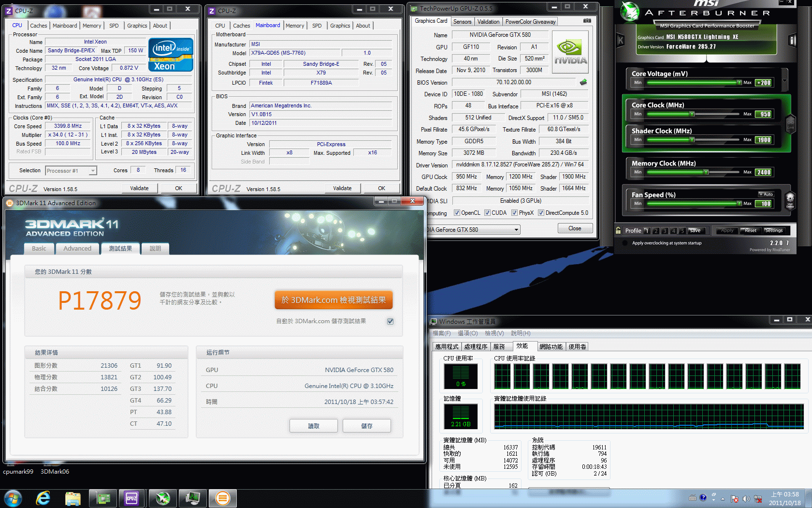812x508 pixels.
Task: Click the Memory Clock slider handle
Action: [x=706, y=172]
